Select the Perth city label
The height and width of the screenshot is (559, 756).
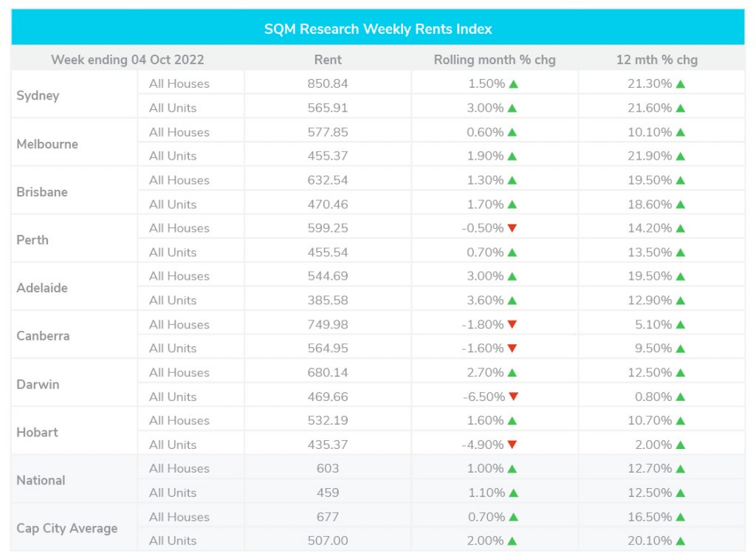coord(32,240)
